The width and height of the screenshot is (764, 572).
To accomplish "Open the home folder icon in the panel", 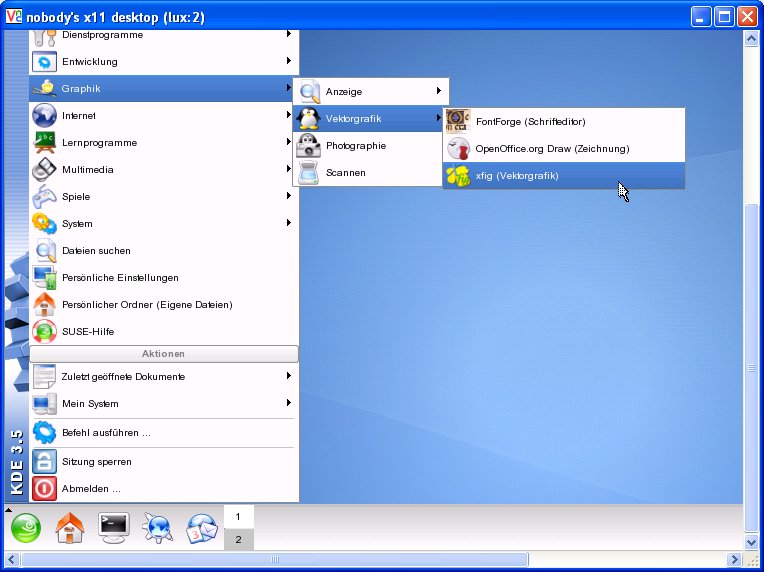I will pos(70,528).
